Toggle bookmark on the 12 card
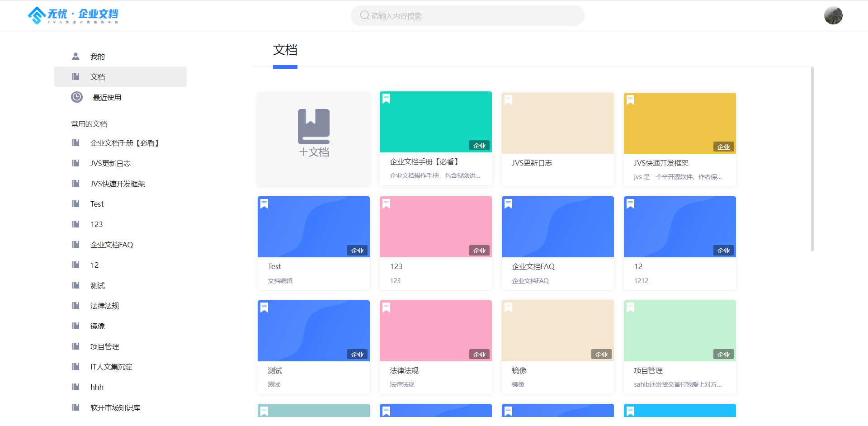Image resolution: width=868 pixels, height=426 pixels. 630,204
